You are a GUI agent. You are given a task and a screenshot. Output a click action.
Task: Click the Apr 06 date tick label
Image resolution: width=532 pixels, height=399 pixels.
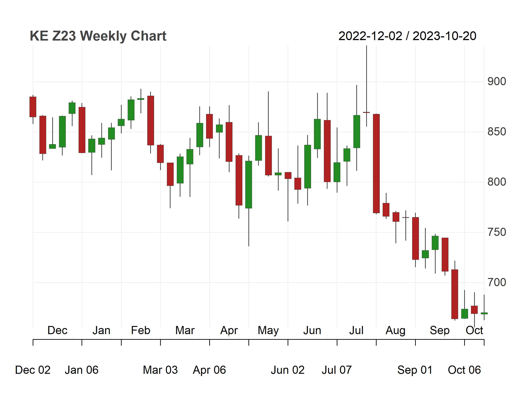[x=209, y=370]
